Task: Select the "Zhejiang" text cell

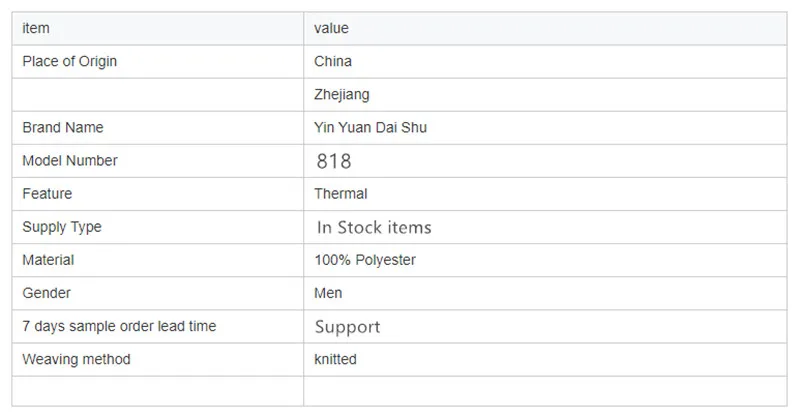Action: tap(342, 94)
